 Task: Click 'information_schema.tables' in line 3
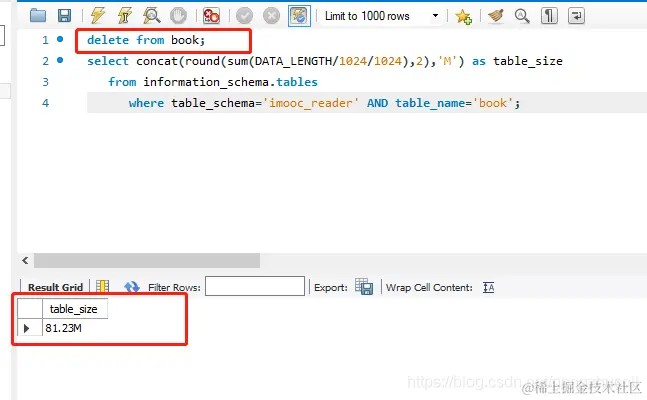coord(230,82)
